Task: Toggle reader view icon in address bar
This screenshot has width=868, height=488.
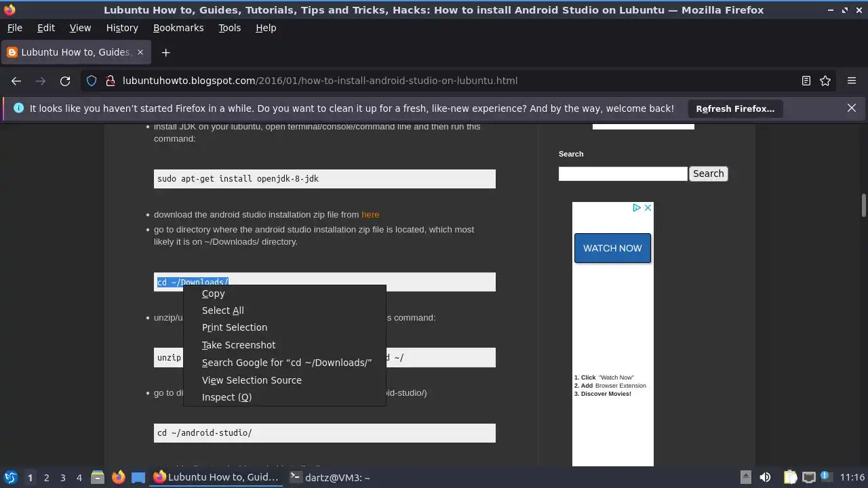Action: [806, 81]
